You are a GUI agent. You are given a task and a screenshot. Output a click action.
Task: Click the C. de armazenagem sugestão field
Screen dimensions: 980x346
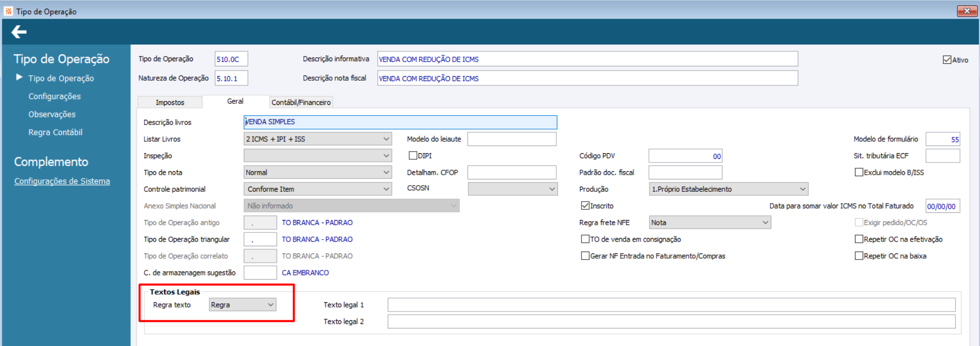[x=260, y=272]
